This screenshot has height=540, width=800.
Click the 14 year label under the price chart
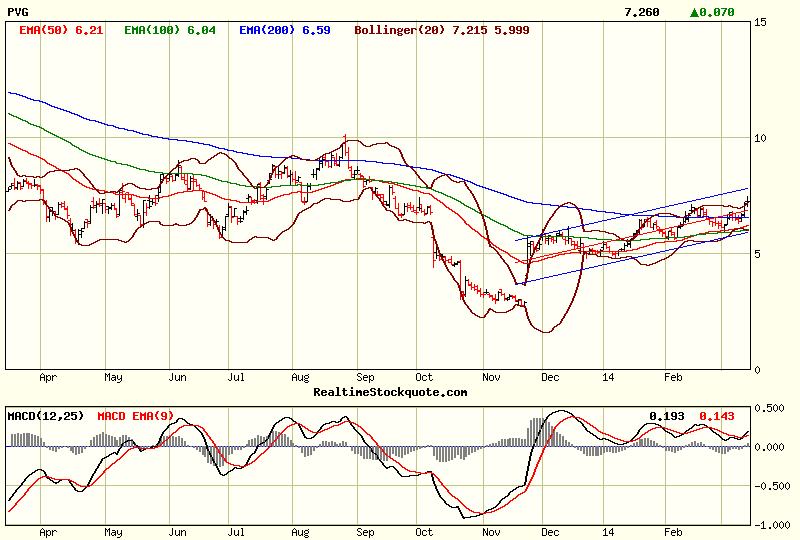click(608, 378)
